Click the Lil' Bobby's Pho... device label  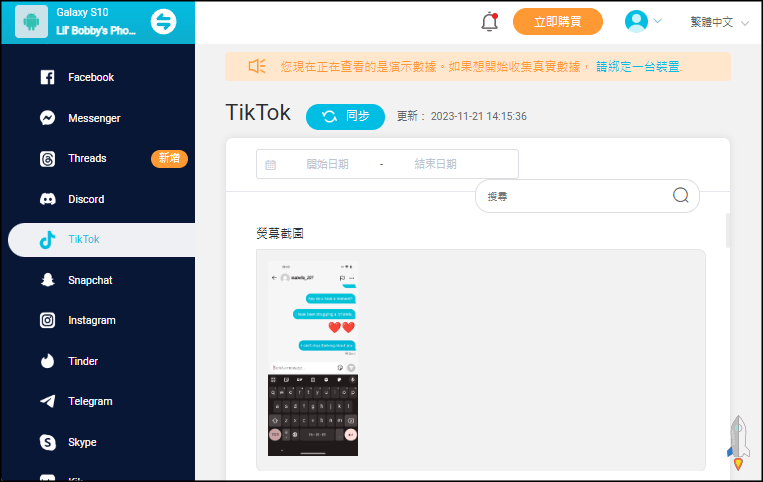[96, 31]
